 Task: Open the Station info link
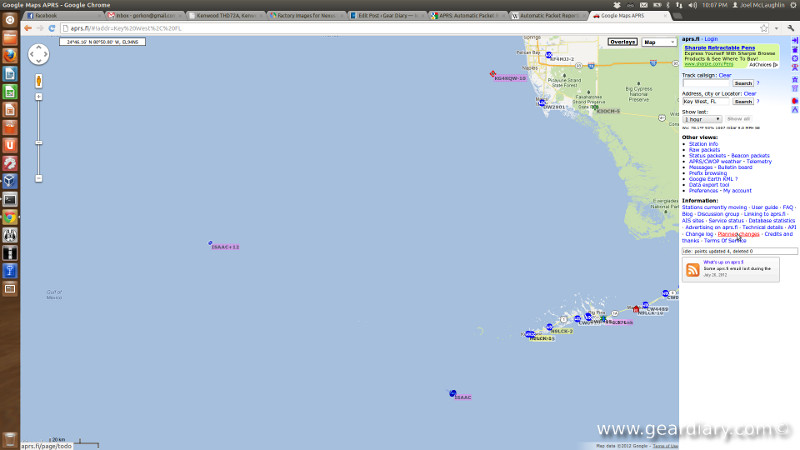click(x=703, y=144)
